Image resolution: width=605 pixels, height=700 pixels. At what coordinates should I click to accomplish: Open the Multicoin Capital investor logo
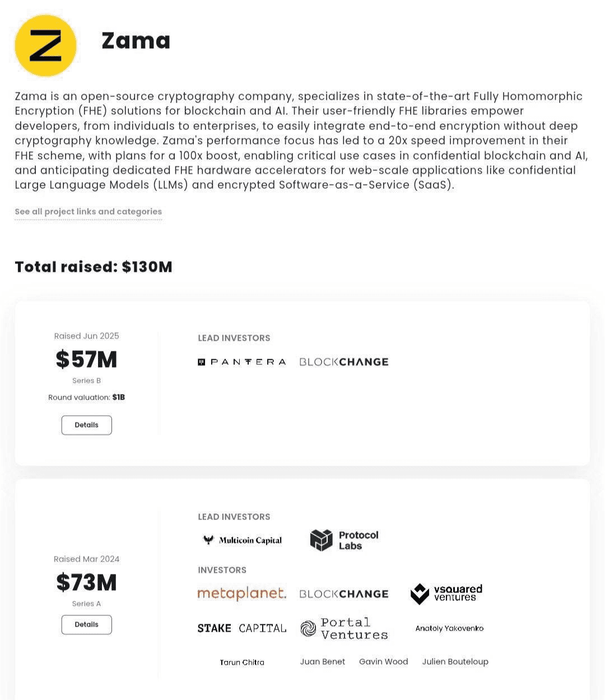(x=242, y=540)
